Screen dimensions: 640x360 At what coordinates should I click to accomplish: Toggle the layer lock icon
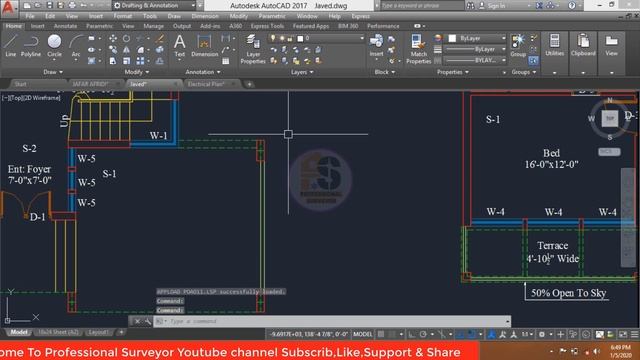[x=290, y=38]
